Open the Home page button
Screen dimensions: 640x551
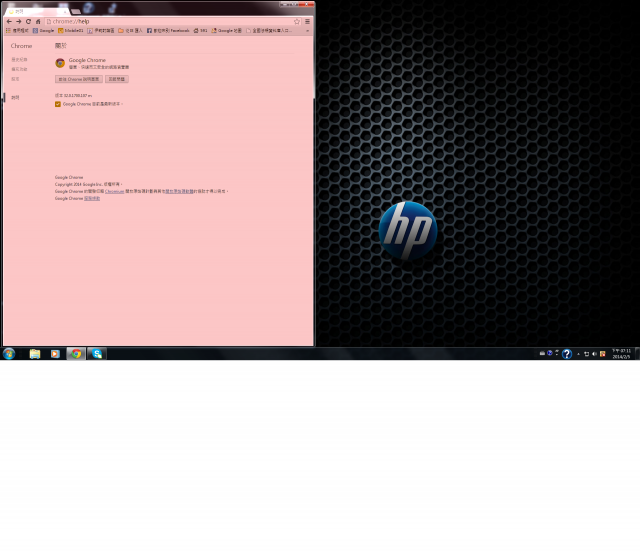[x=38, y=21]
